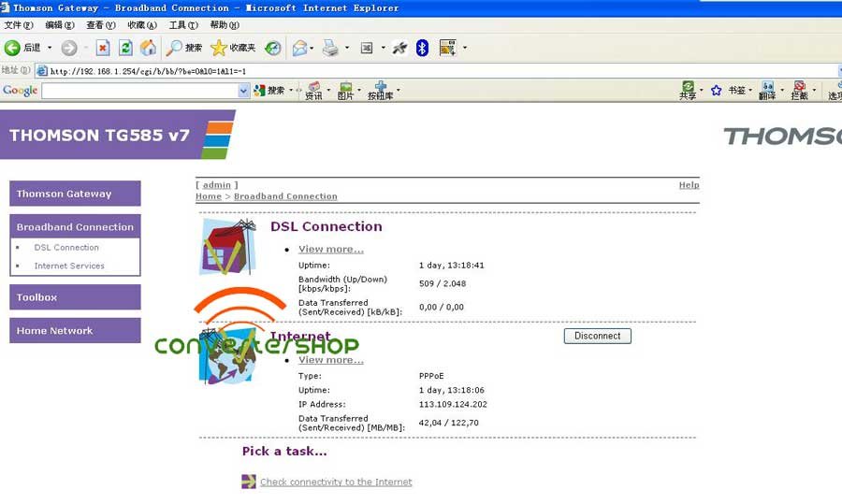Screen dimensions: 842x504
Task: Click the Edit page icon beside printer
Action: click(367, 48)
